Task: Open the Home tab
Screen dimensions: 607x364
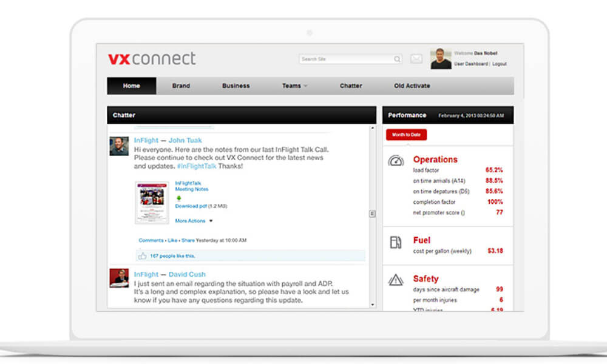Action: click(x=132, y=86)
